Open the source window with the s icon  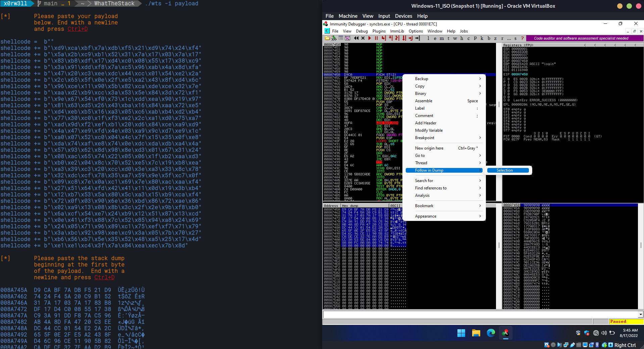(x=515, y=38)
